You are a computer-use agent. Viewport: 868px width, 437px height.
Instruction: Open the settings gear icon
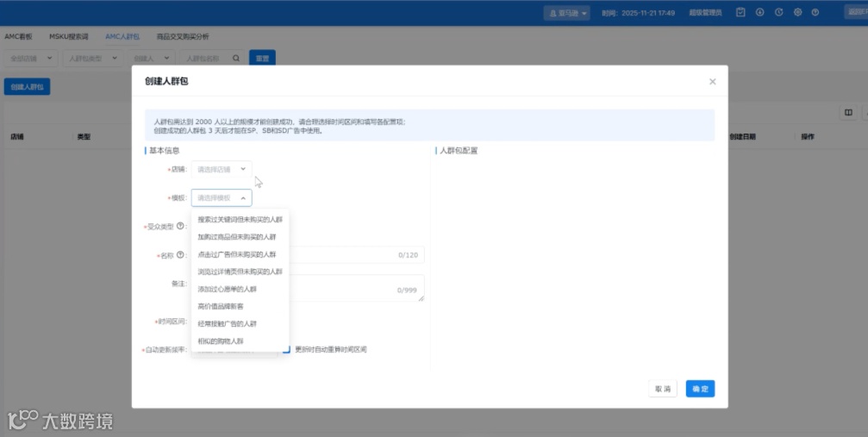click(797, 12)
